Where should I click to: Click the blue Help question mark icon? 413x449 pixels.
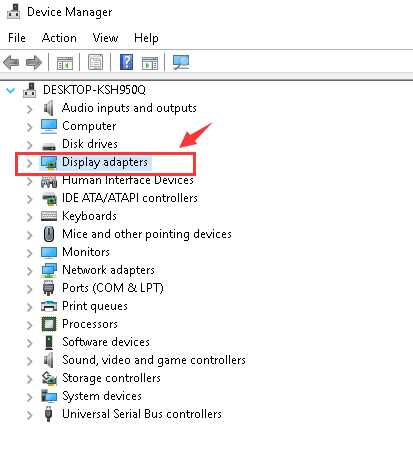[127, 62]
